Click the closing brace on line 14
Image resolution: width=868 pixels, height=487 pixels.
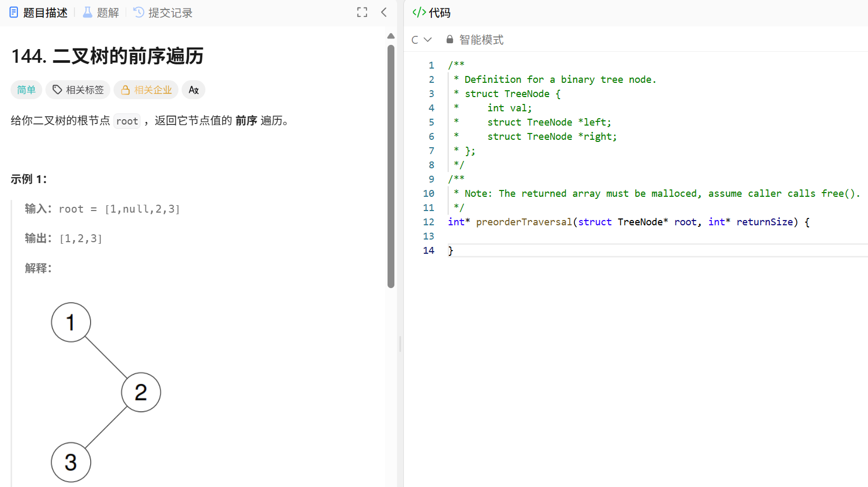(450, 251)
